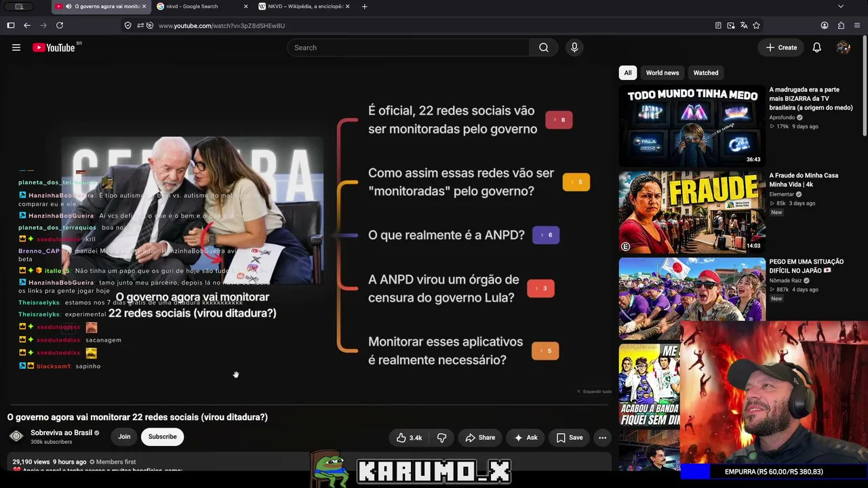Filter suggestions by 'World news'
The width and height of the screenshot is (868, 488).
click(x=663, y=73)
